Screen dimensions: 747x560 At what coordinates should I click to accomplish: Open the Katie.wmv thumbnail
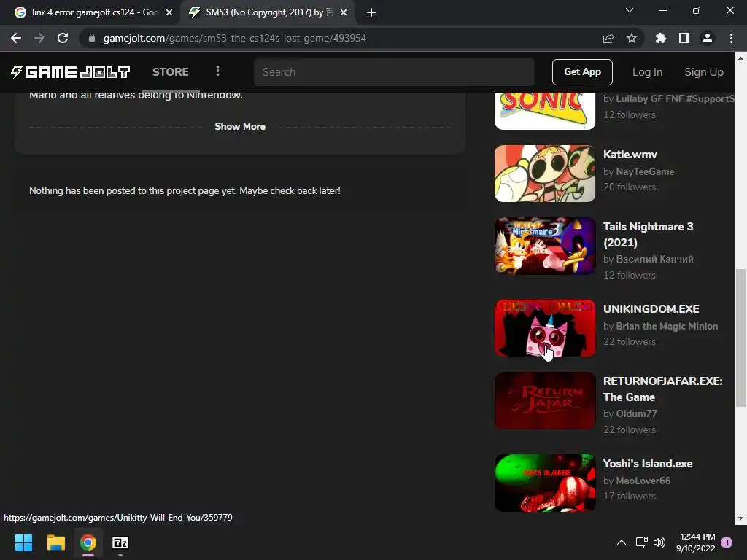click(x=545, y=174)
